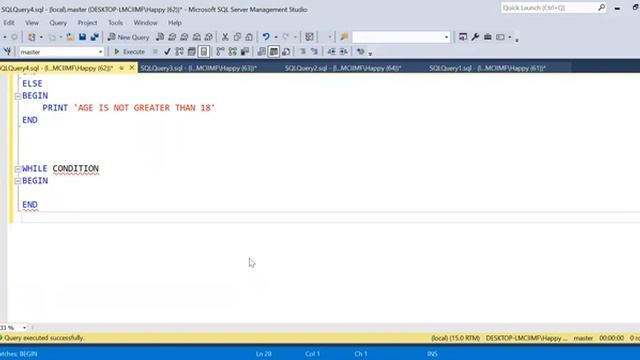Open the Project menu
Screen dimensions: 640x360
pos(87,23)
